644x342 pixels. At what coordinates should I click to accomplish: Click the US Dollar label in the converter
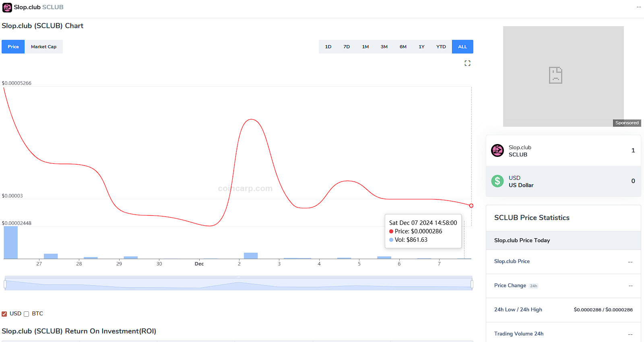point(521,185)
